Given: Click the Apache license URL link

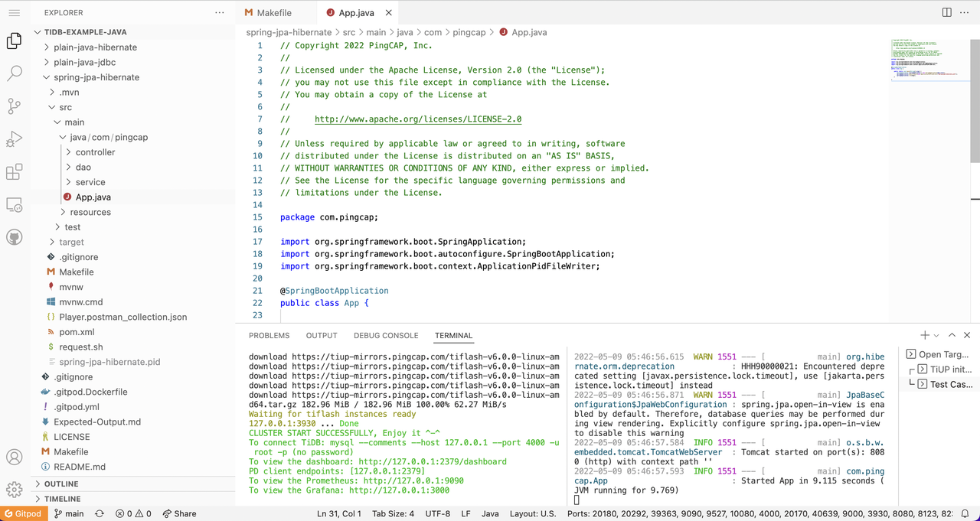Looking at the screenshot, I should pyautogui.click(x=417, y=119).
